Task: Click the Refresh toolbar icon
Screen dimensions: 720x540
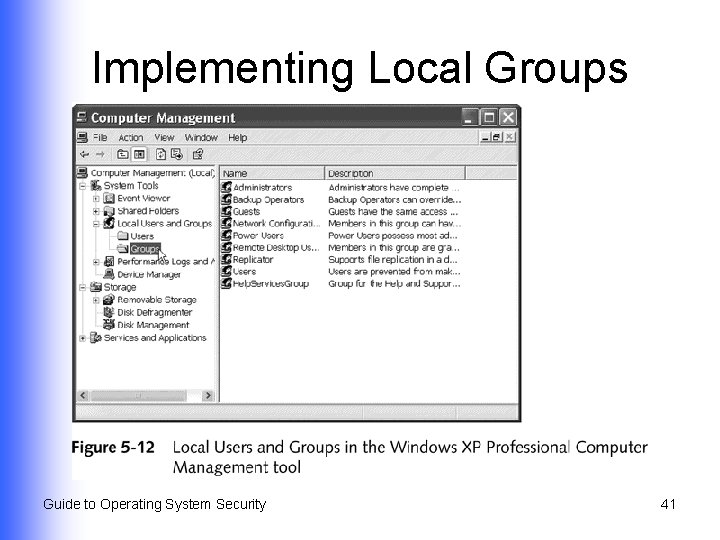Action: pos(161,154)
